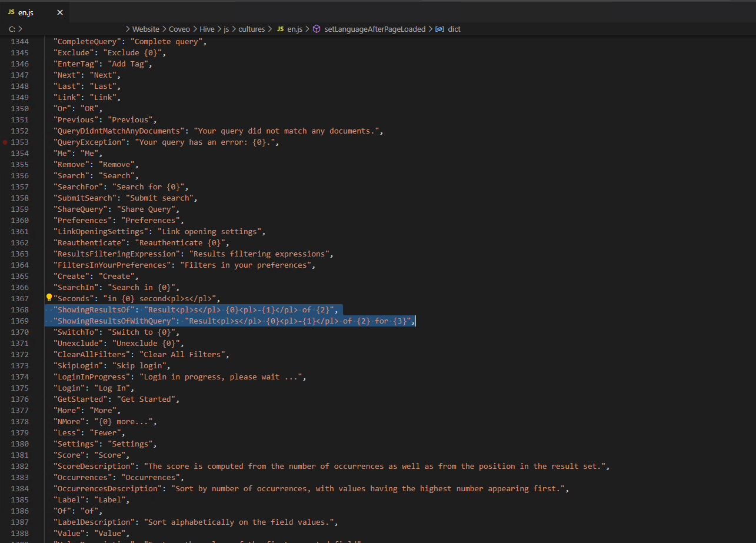Screen dimensions: 756x543
Task: Click the breakpoint dot at line 1353
Action: tap(5, 142)
